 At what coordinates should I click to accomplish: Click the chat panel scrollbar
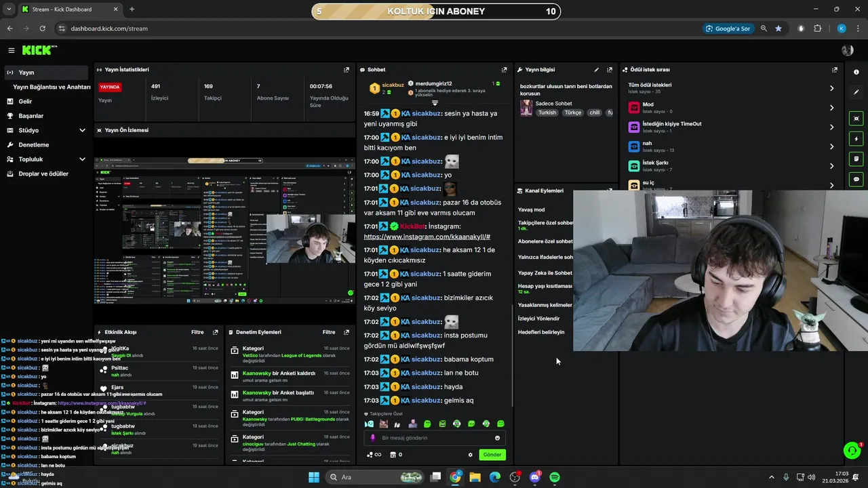pyautogui.click(x=513, y=355)
